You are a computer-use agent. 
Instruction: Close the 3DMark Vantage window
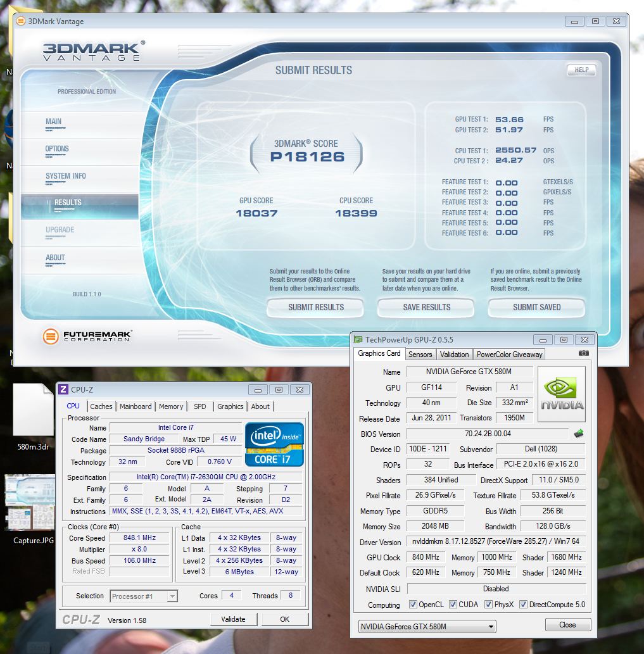(x=616, y=22)
